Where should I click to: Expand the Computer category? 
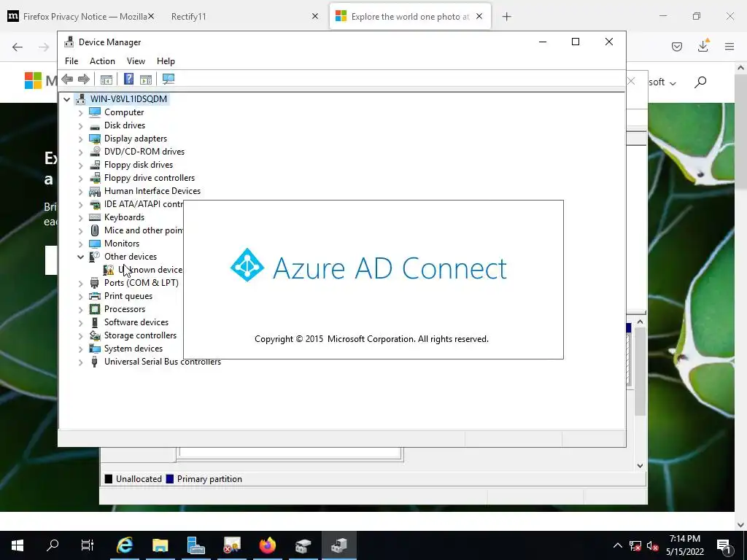(x=80, y=112)
